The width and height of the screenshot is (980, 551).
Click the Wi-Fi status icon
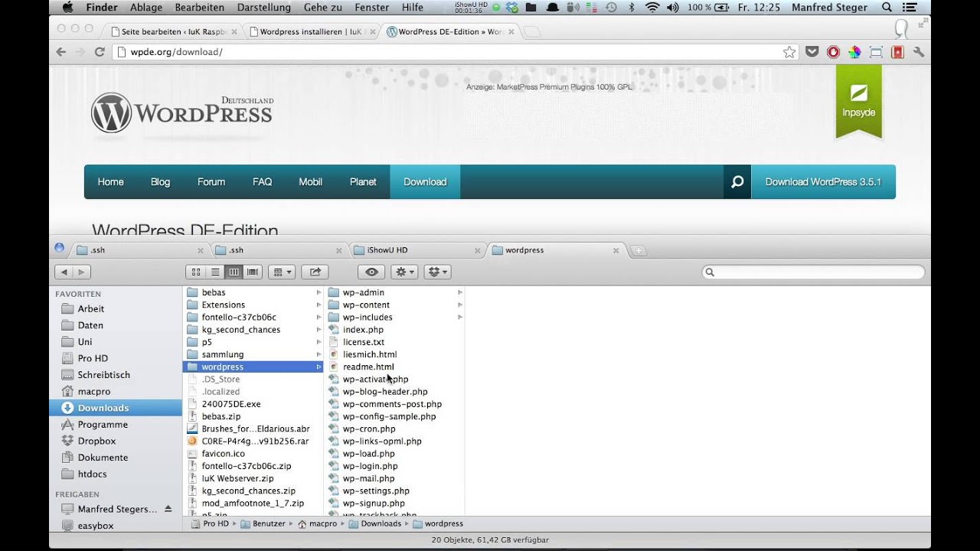coord(652,8)
